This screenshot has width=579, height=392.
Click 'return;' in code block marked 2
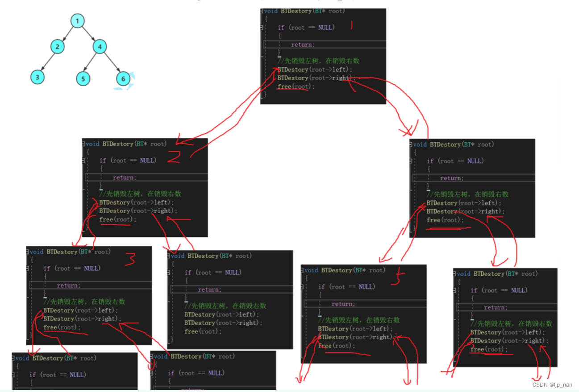125,177
